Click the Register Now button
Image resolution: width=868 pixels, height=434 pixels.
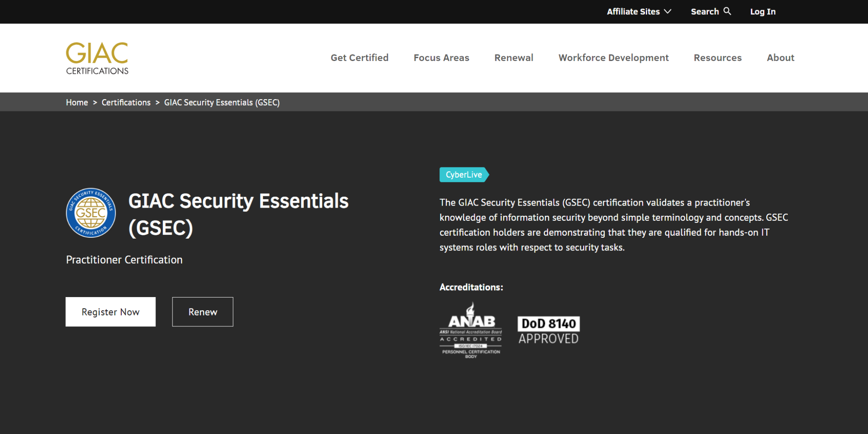[x=110, y=312]
